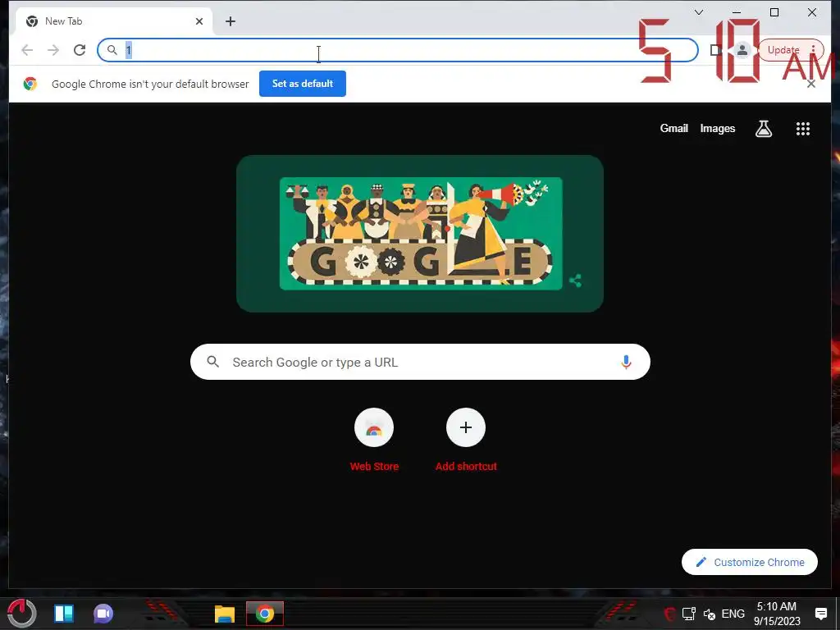Open the Images link
Screen dimensions: 840x630
tap(717, 129)
